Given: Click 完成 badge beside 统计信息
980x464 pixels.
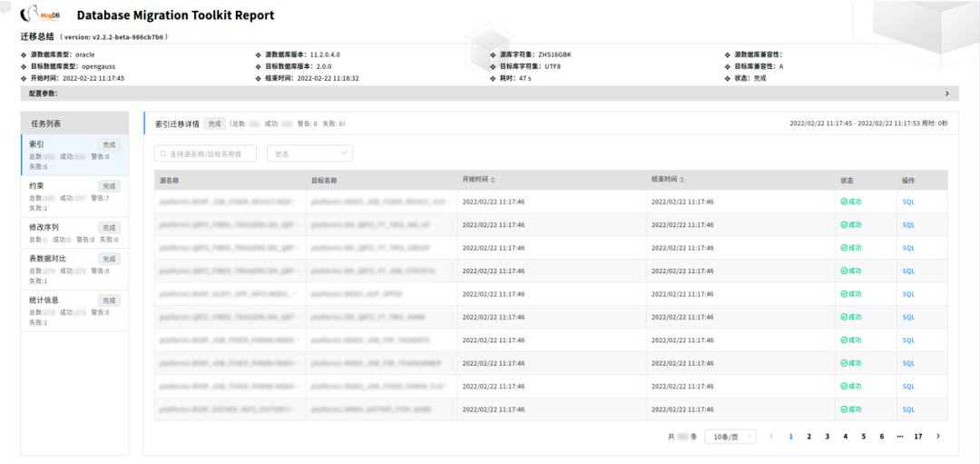Looking at the screenshot, I should coord(110,301).
